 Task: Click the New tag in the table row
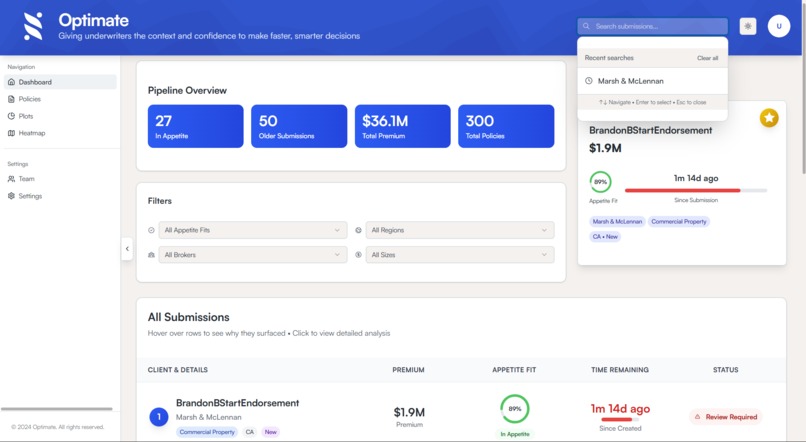[x=270, y=432]
